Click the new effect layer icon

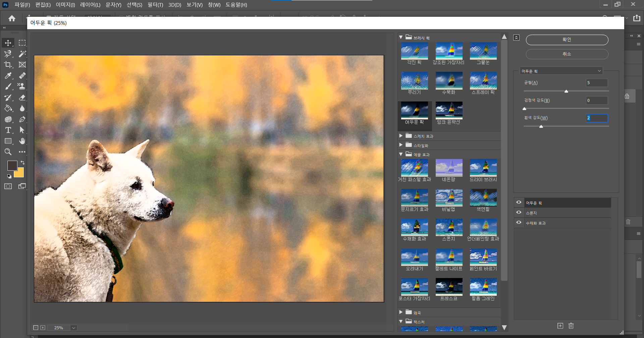(560, 326)
